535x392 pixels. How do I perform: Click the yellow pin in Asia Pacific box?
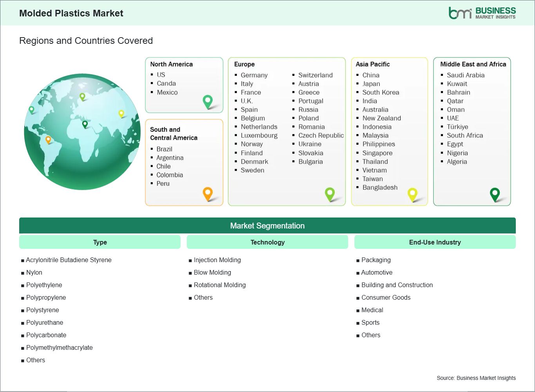[412, 194]
